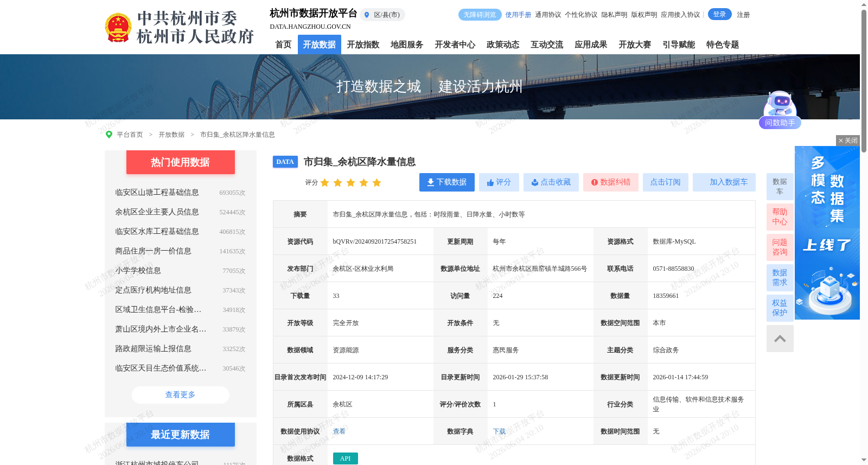Image resolution: width=868 pixels, height=465 pixels.
Task: Click the API data format tag
Action: click(346, 458)
